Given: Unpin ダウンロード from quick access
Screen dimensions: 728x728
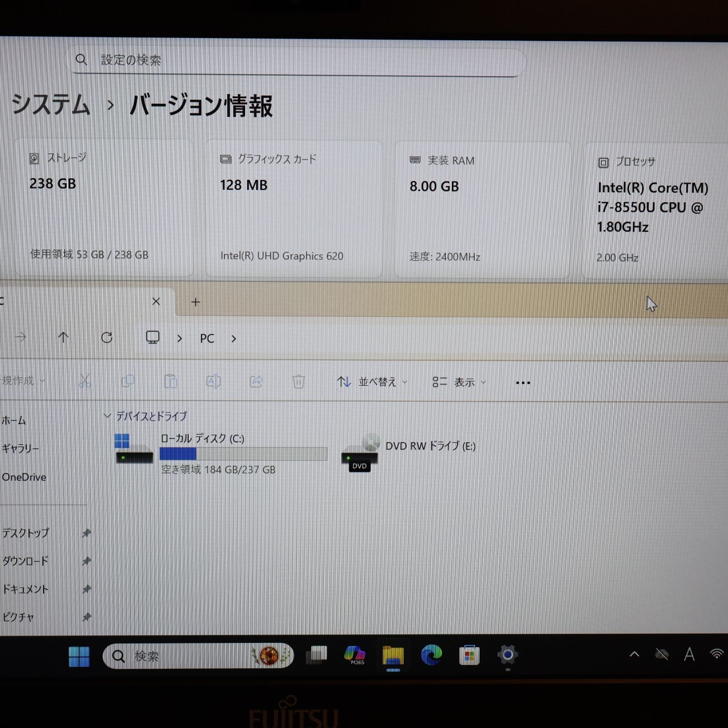Looking at the screenshot, I should (86, 561).
